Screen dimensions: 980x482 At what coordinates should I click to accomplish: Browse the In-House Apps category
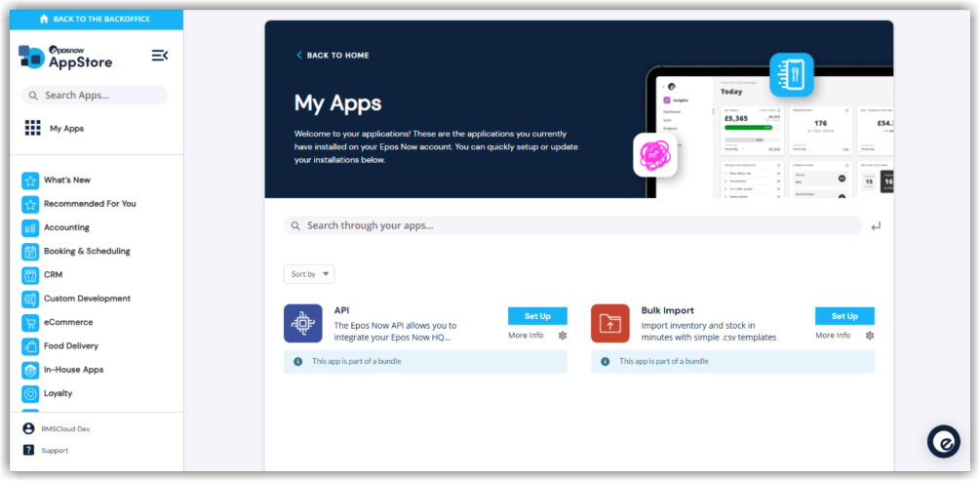coord(73,370)
